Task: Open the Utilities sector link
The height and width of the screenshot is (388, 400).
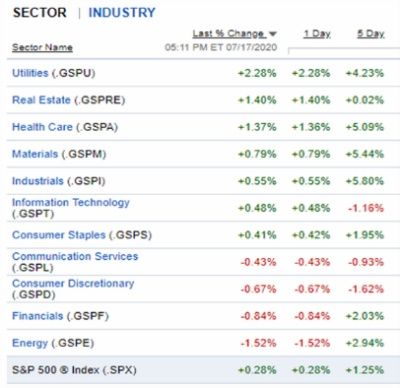Action: 30,73
